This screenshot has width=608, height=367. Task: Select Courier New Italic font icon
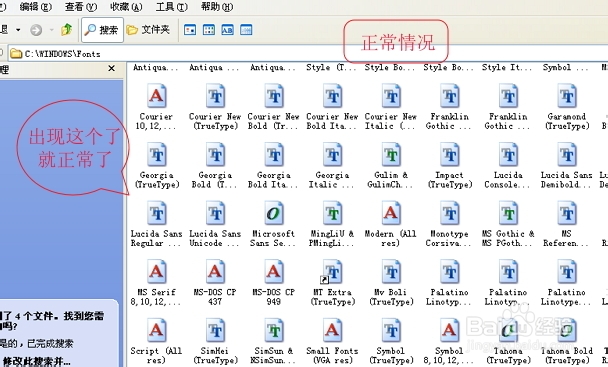[391, 96]
